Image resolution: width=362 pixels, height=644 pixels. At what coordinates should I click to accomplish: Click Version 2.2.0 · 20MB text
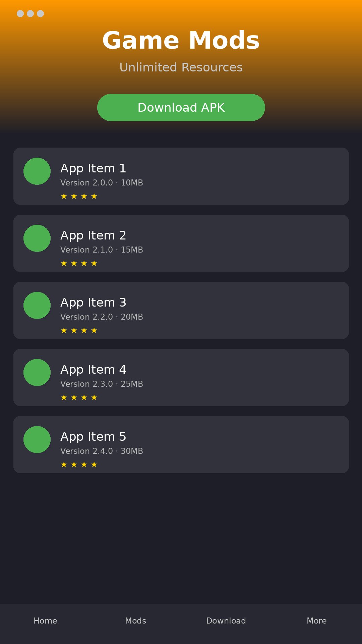(x=102, y=317)
